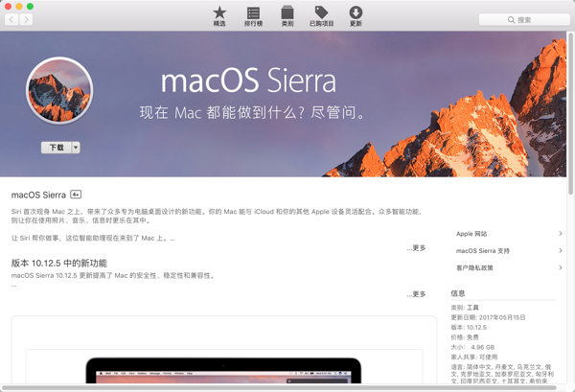Go forward with the right arrow button
575x392 pixels.
pyautogui.click(x=26, y=19)
